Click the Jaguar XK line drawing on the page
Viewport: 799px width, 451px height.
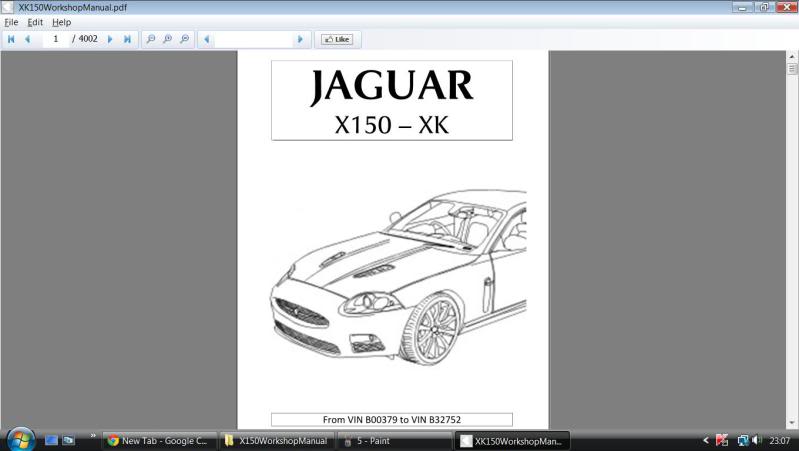coord(398,277)
